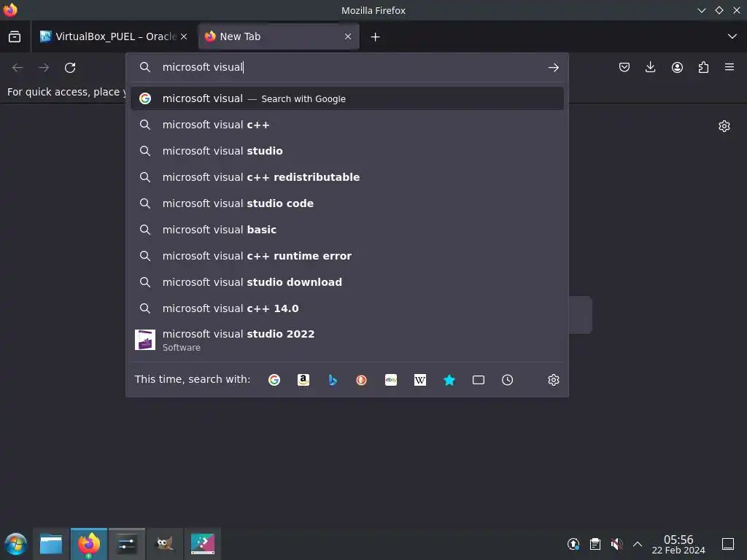747x560 pixels.
Task: Open the updates notifier tray icon
Action: click(573, 544)
